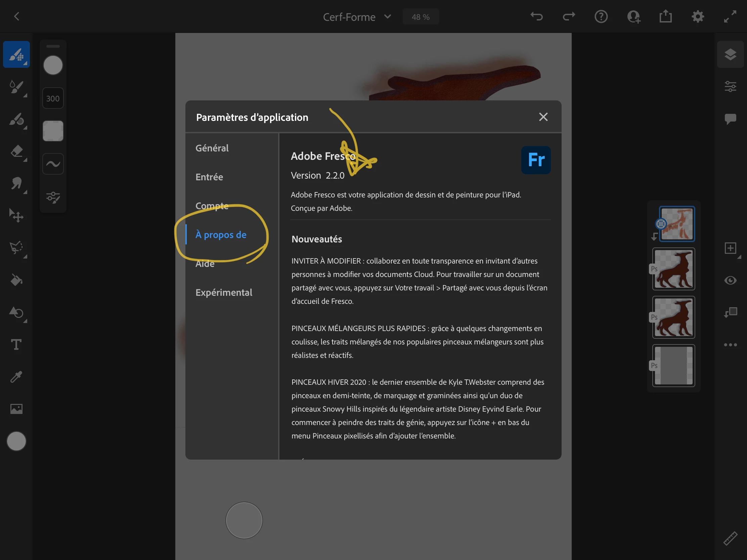Pick the Eyedropper tool
The height and width of the screenshot is (560, 747).
16,376
